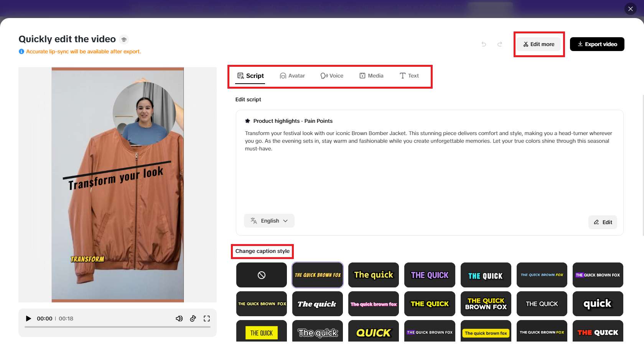The height and width of the screenshot is (345, 644).
Task: Open the Avatar tab
Action: [x=292, y=76]
